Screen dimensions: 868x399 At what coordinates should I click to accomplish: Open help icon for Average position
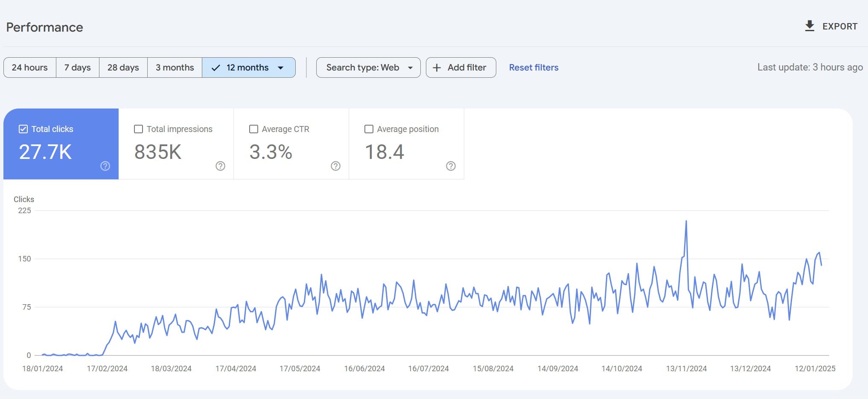point(451,166)
